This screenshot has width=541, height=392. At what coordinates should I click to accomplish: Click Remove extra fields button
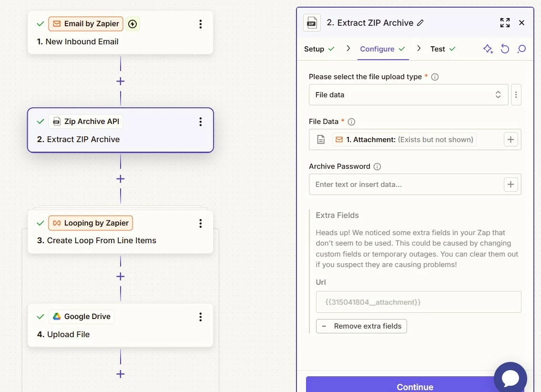click(x=362, y=327)
